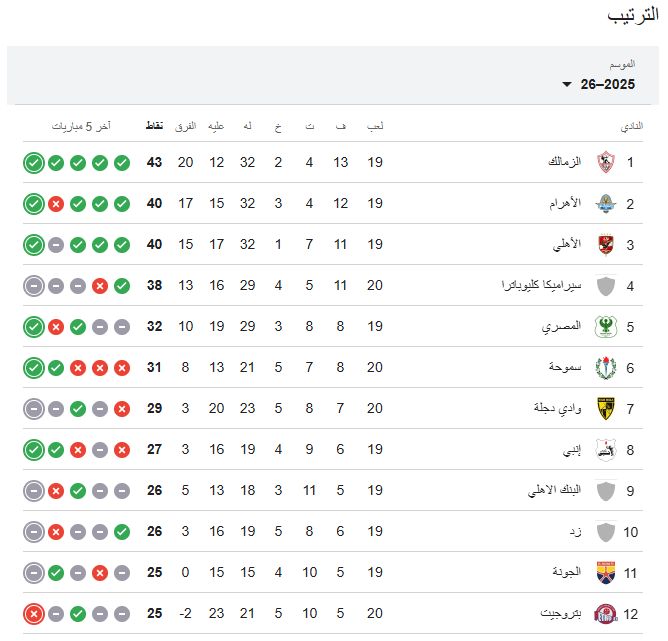
Task: Click the Al Ahly red club crest
Action: 605,244
